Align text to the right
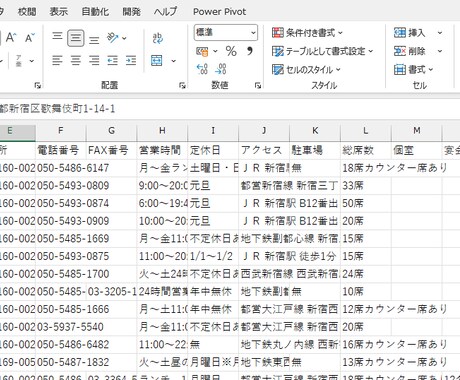The width and height of the screenshot is (460, 380). [94, 60]
